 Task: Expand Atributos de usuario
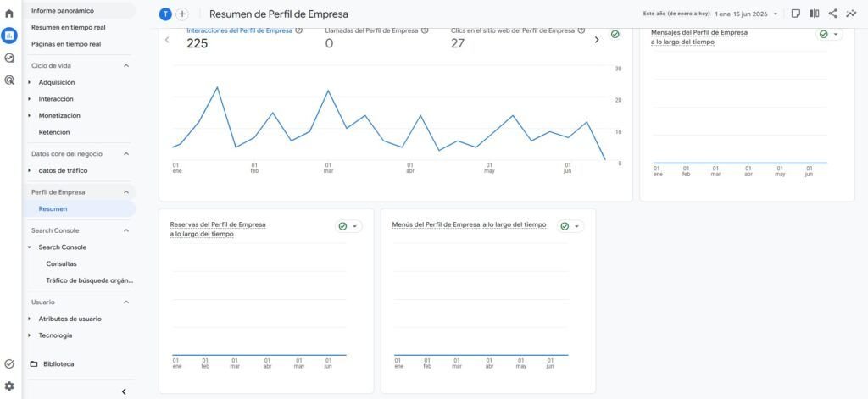(x=30, y=319)
